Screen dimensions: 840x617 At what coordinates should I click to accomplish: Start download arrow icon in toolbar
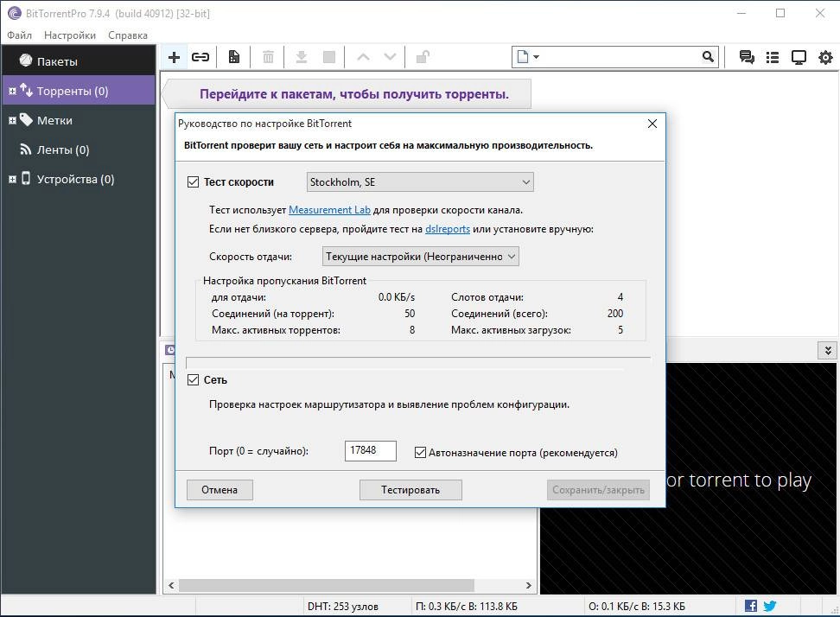[302, 57]
